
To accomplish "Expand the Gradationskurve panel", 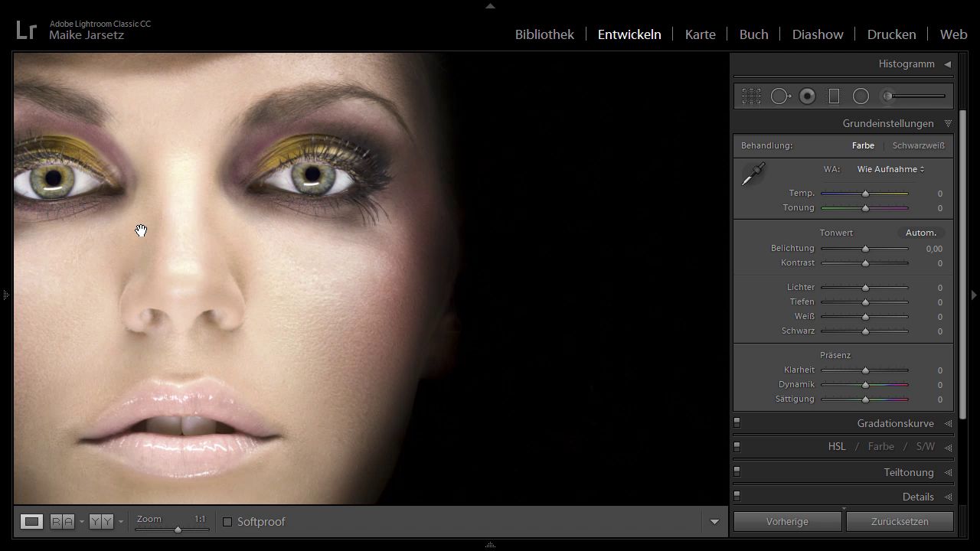I will (x=948, y=423).
